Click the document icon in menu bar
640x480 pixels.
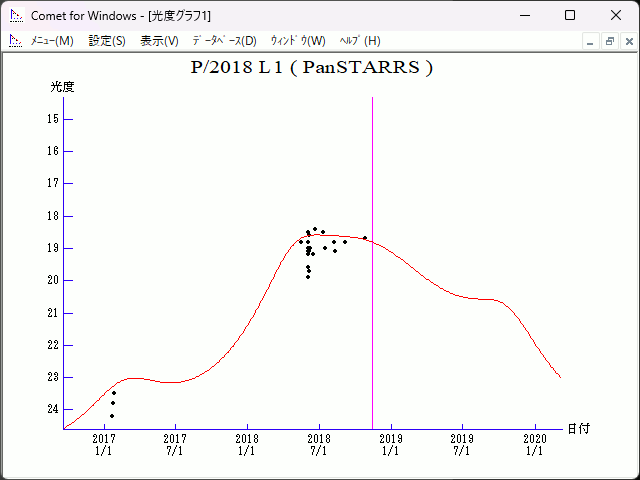point(16,41)
